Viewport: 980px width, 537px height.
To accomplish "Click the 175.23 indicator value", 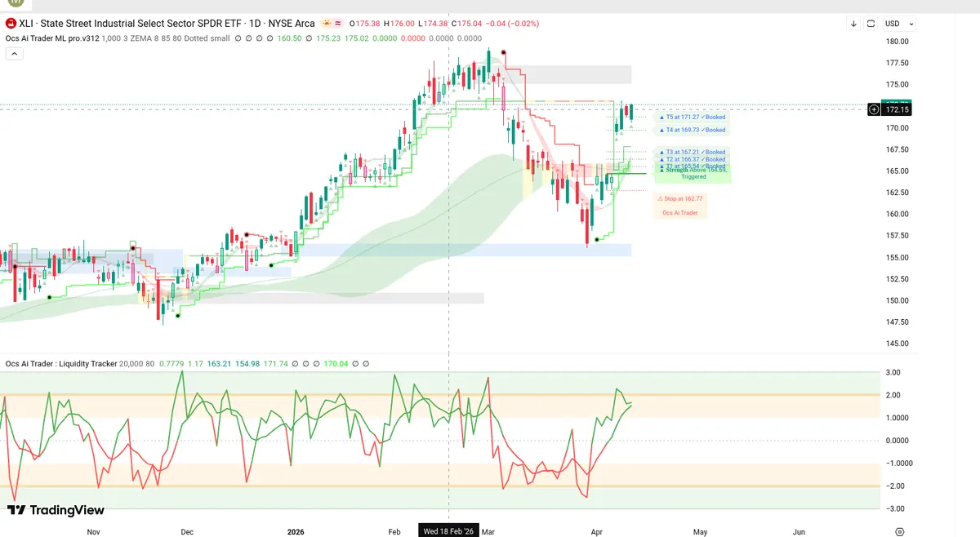I will tap(328, 38).
